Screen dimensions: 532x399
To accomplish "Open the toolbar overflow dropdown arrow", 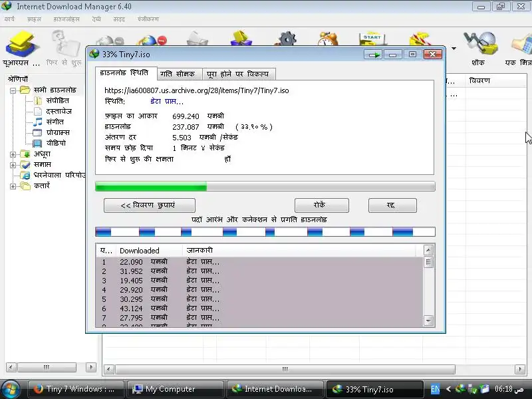I will (x=454, y=49).
